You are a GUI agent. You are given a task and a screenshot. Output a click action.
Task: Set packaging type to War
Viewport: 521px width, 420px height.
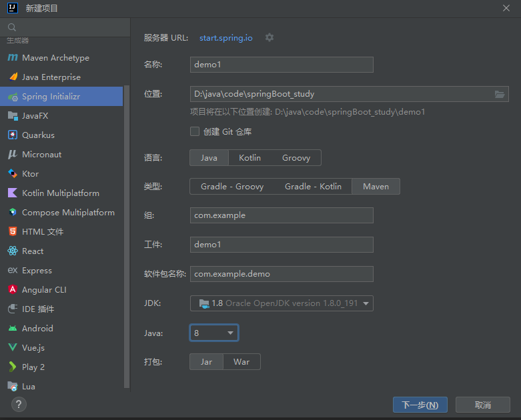pyautogui.click(x=241, y=362)
